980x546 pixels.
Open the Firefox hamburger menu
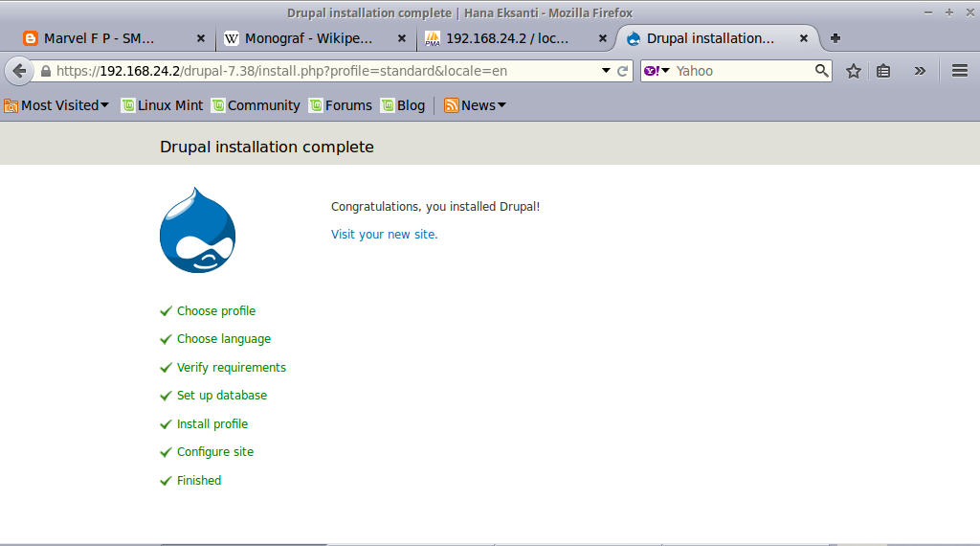pyautogui.click(x=959, y=71)
